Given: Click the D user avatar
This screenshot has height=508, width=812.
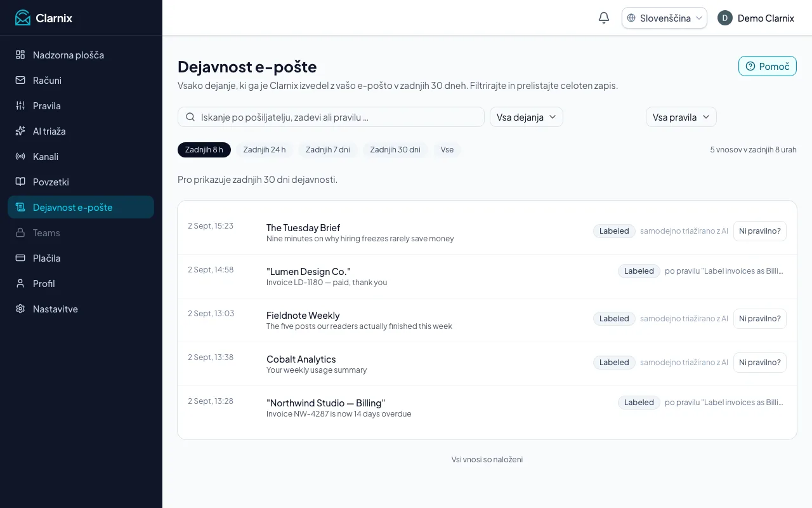Looking at the screenshot, I should pos(725,18).
